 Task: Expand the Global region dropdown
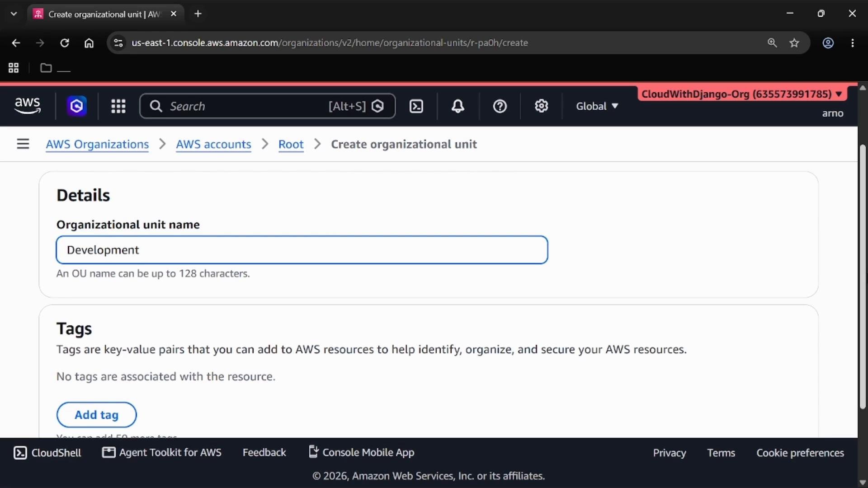click(597, 106)
